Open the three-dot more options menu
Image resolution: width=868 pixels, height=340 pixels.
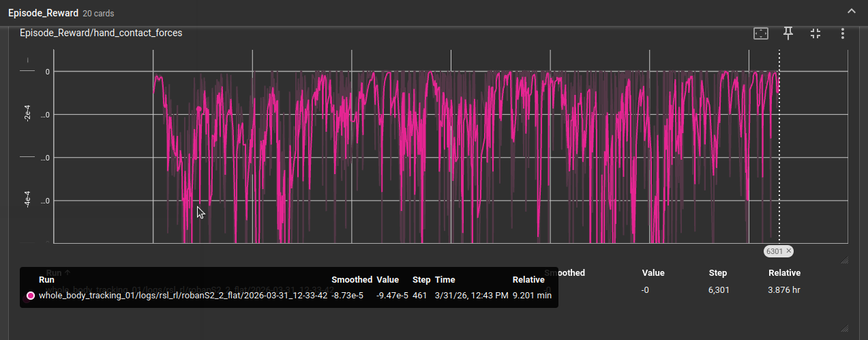843,33
